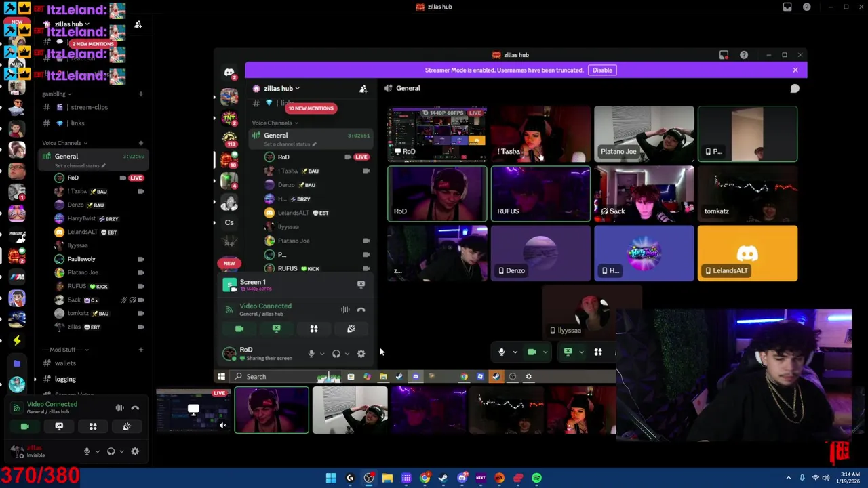Select RUFUS video tile
Screen dimensions: 868x488
pos(540,194)
